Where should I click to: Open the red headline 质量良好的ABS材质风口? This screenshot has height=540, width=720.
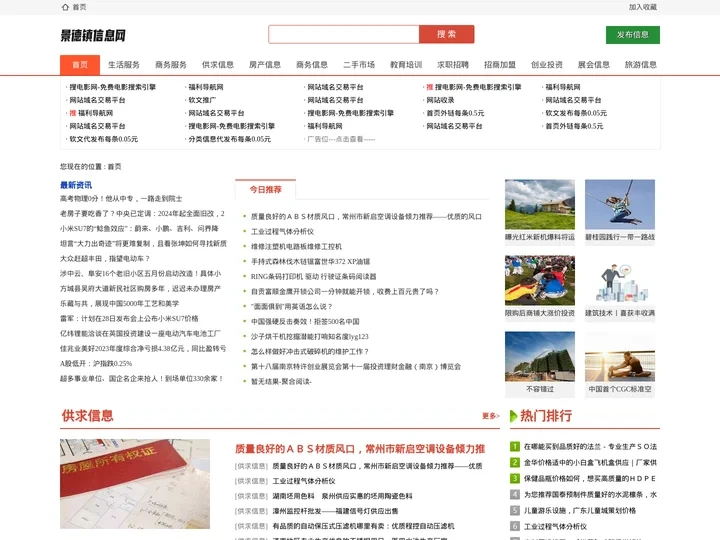[360, 449]
